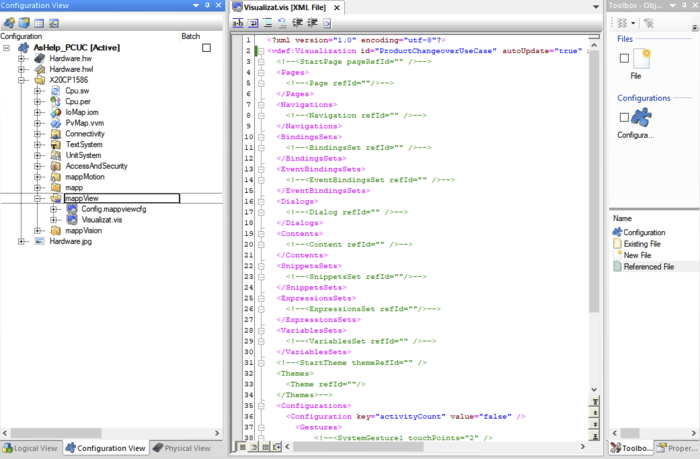Click the File object icon in Toolbox
The height and width of the screenshot is (459, 700).
click(x=642, y=58)
